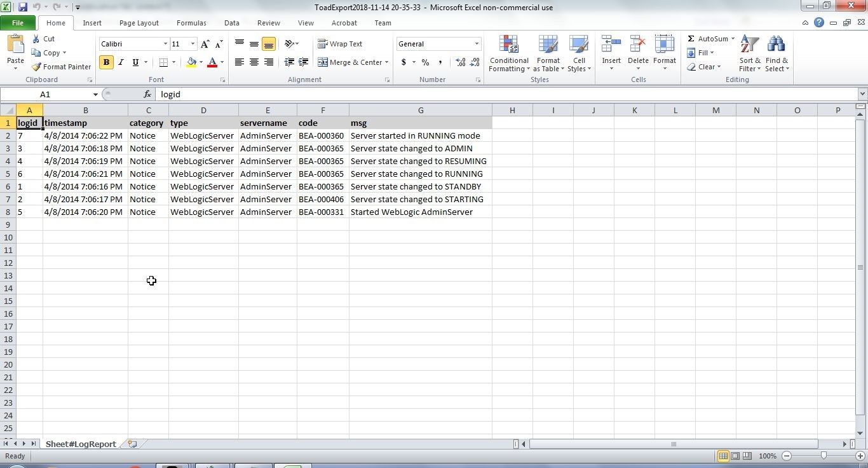Switch to the Review tab

(269, 23)
